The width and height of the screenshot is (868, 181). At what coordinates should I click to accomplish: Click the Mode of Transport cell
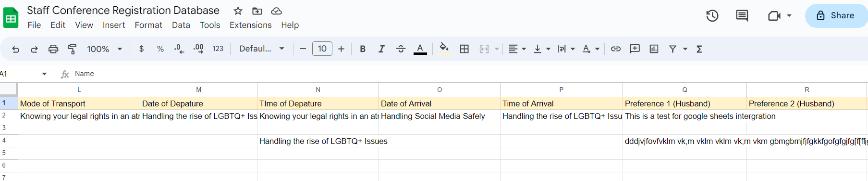(x=79, y=103)
